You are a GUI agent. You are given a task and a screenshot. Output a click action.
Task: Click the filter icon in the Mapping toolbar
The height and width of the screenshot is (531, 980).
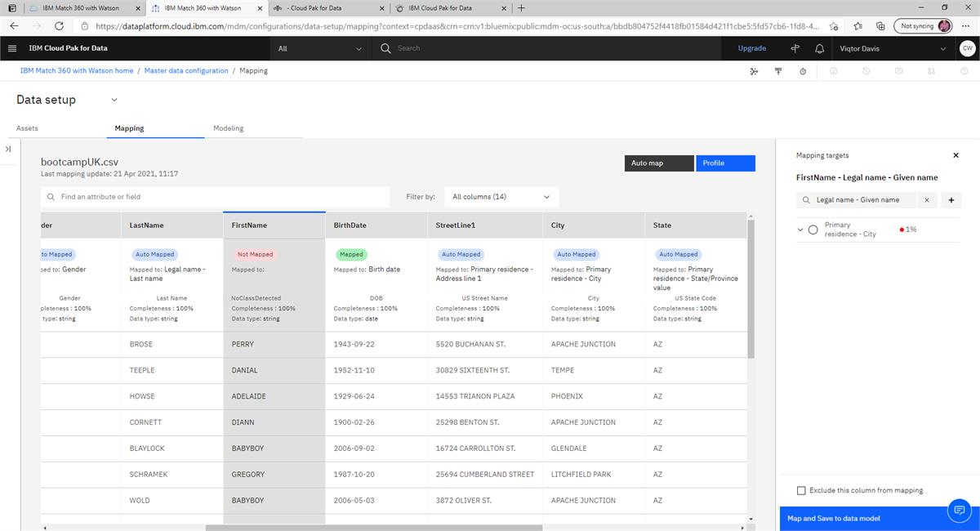point(779,71)
